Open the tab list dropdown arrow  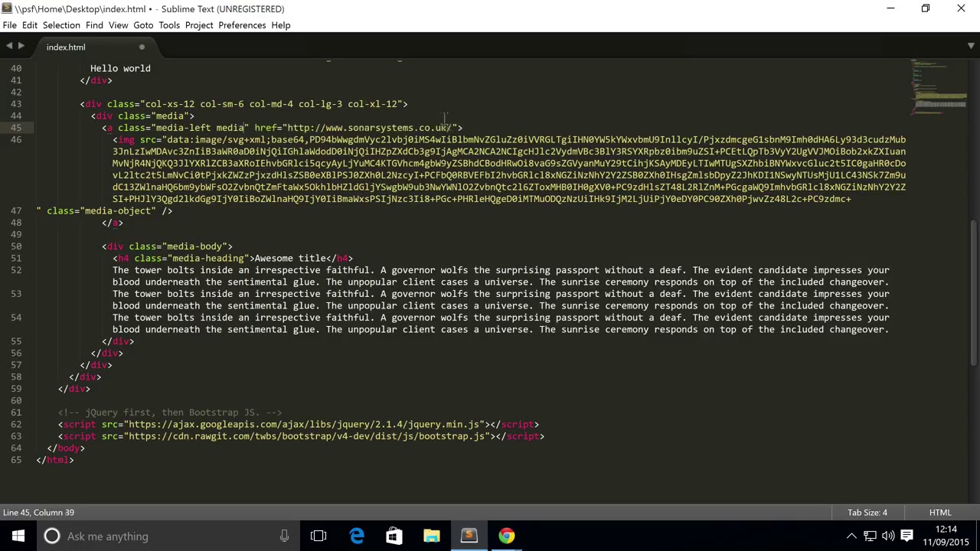coord(970,47)
